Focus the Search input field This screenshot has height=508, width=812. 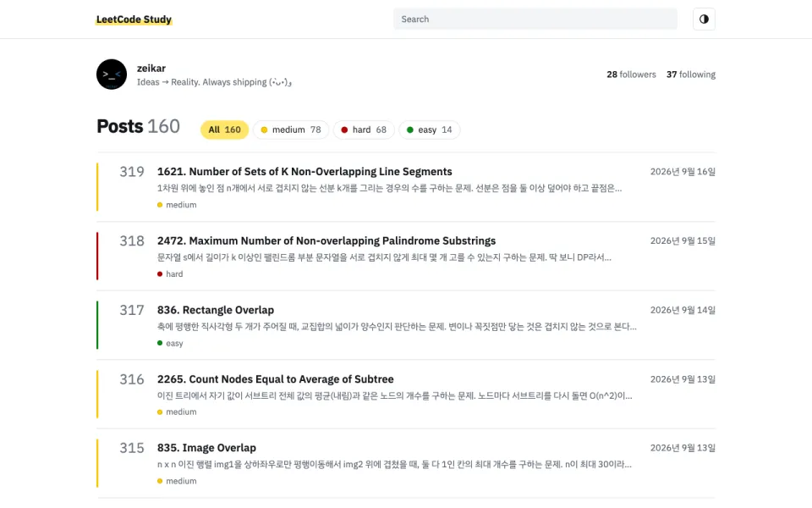click(x=535, y=19)
